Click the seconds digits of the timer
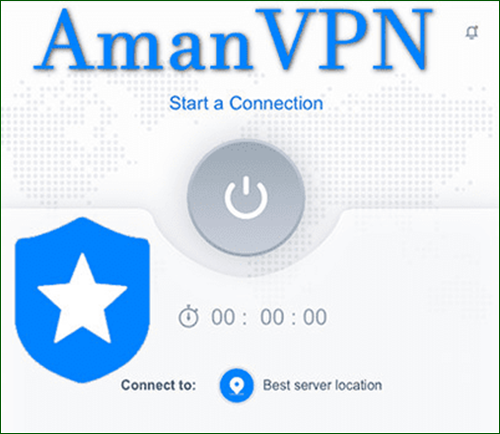Screen dimensions: 500x434 pos(315,317)
